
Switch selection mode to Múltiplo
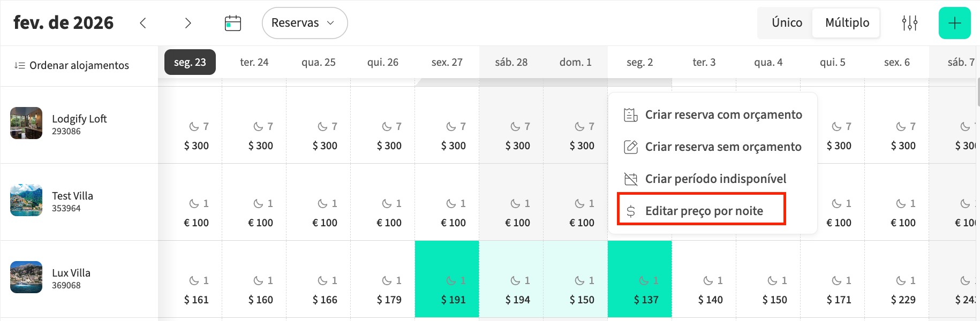coord(847,23)
